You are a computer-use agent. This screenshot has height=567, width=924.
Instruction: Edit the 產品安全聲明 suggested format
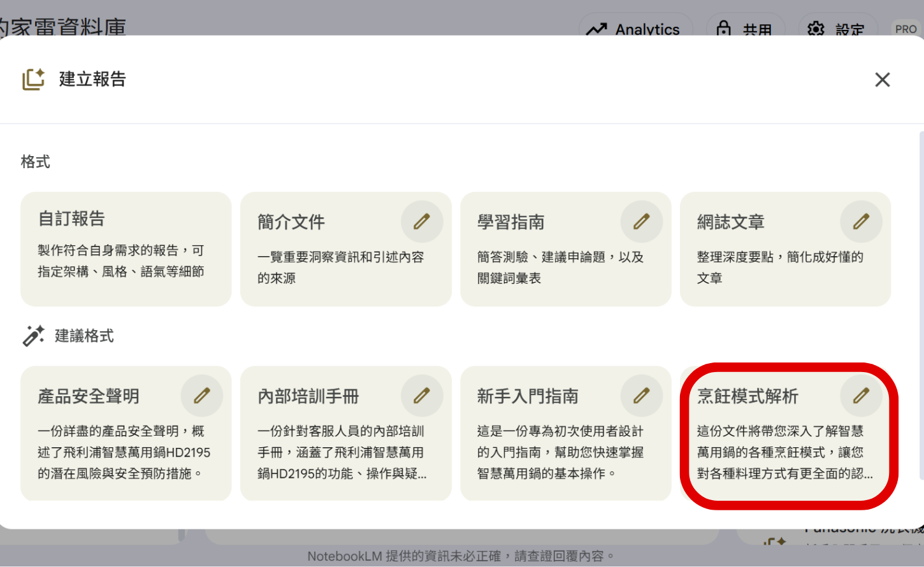pyautogui.click(x=201, y=395)
